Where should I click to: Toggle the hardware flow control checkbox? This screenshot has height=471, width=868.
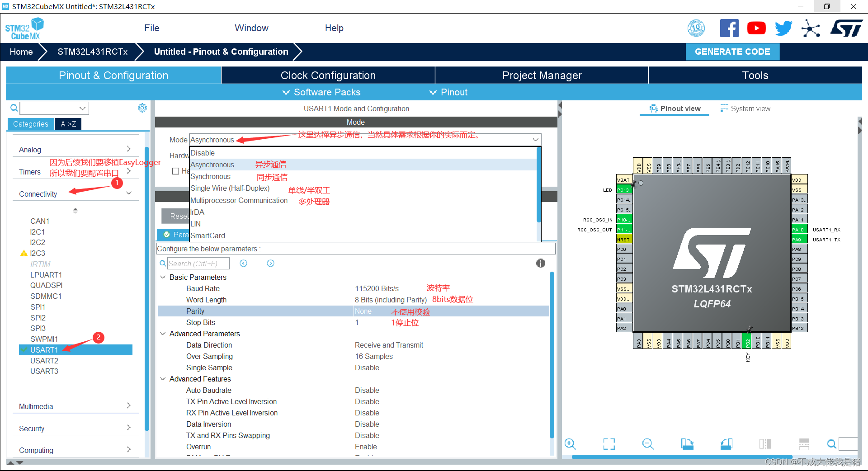176,171
